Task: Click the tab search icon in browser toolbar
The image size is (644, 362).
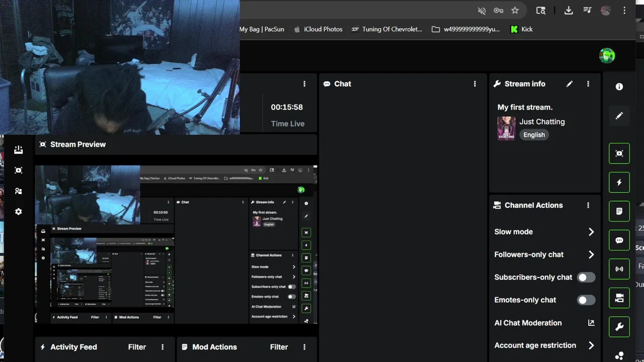Action: [541, 11]
